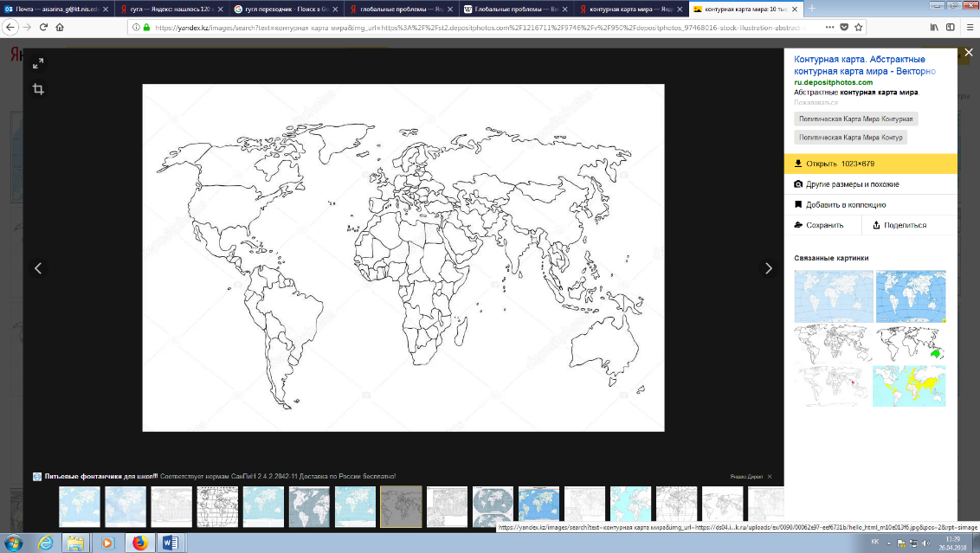Bookmark this page with star
The width and height of the screenshot is (980, 553).
[859, 27]
